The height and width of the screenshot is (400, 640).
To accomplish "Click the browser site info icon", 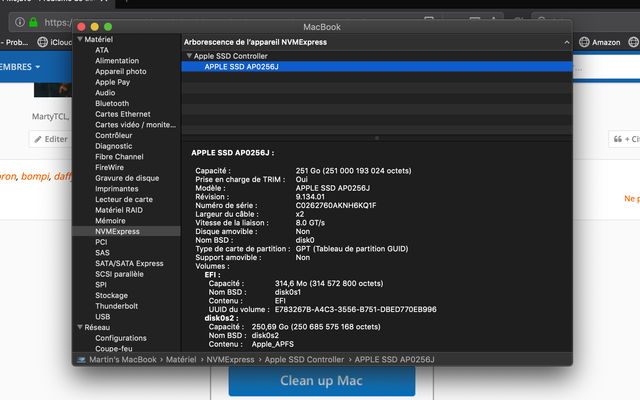I will 20,22.
